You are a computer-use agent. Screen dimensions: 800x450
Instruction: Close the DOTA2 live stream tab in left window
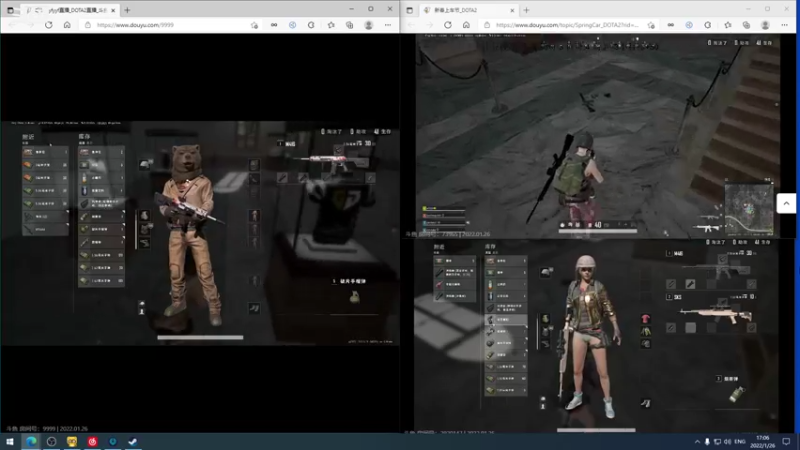[x=113, y=10]
